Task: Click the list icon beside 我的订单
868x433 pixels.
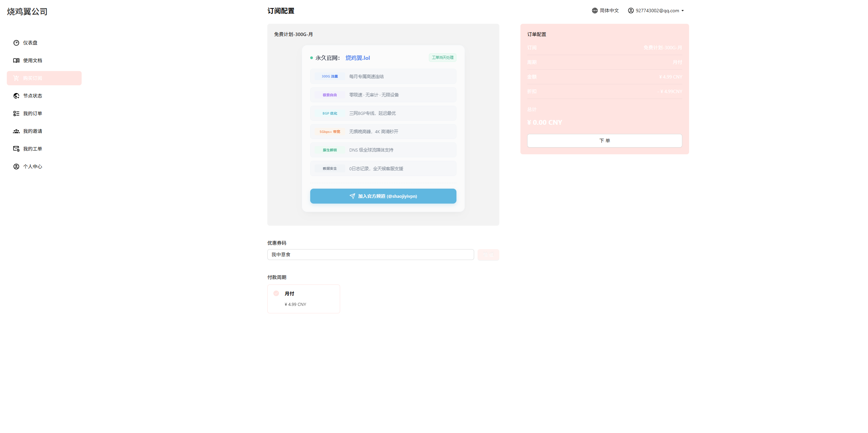Action: (16, 114)
